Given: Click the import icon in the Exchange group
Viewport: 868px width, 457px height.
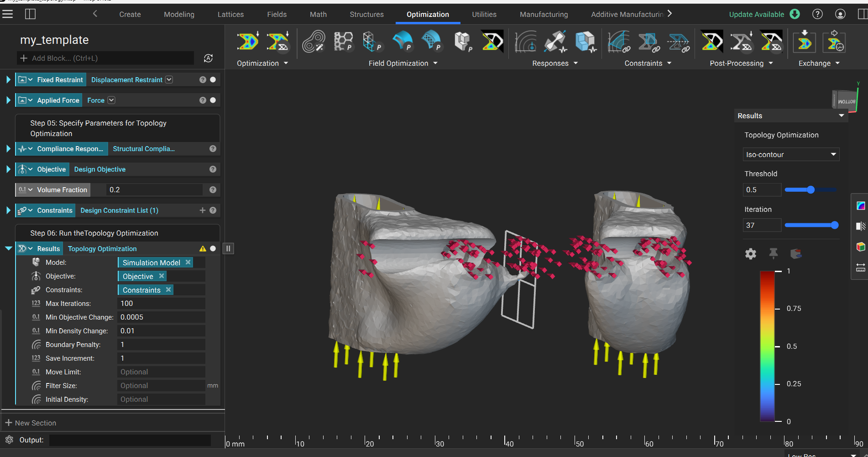Looking at the screenshot, I should point(804,42).
